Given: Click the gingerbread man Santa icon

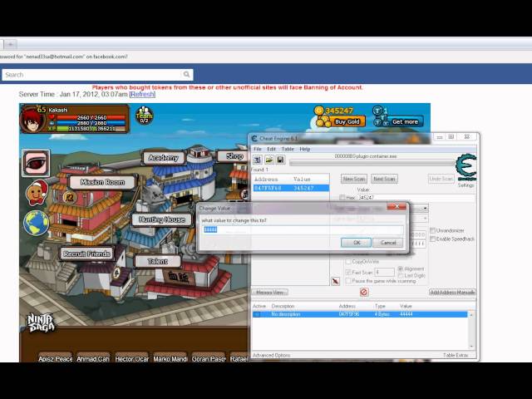Looking at the screenshot, I should [37, 193].
